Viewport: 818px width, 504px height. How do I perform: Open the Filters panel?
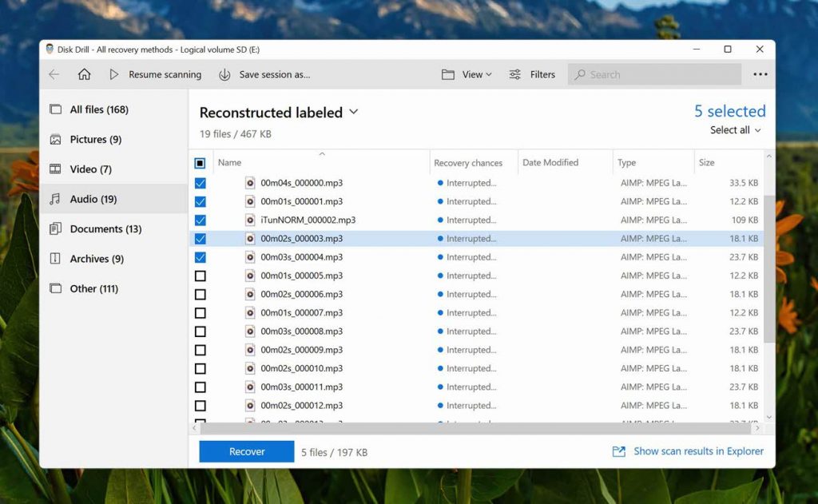532,74
